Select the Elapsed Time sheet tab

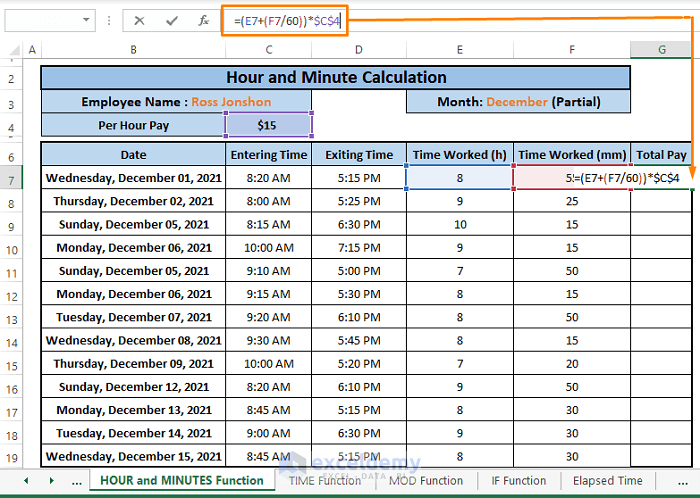point(607,481)
